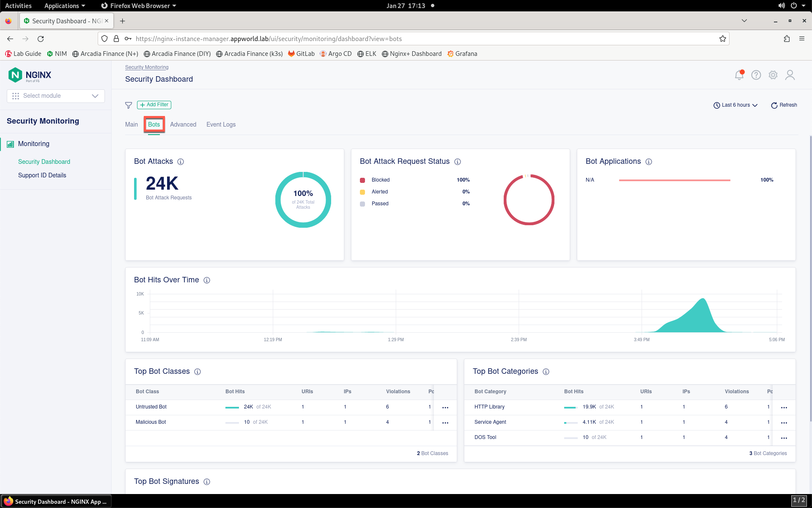
Task: Click the Bot Hits Over Time chart peak
Action: pyautogui.click(x=702, y=300)
